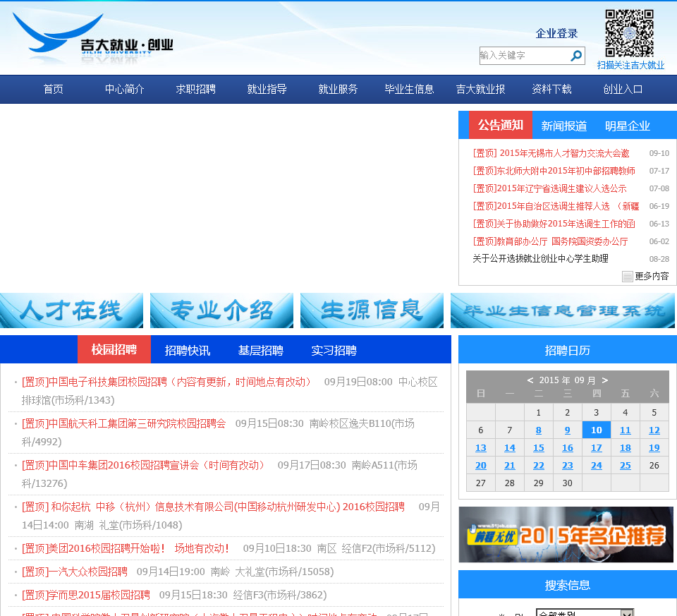Open the 2015年无锡市人才智力交流大会 notice
The height and width of the screenshot is (616, 677).
[x=551, y=153]
